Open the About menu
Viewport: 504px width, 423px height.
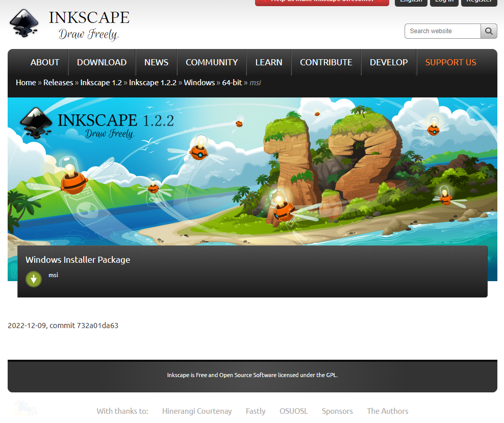click(45, 62)
